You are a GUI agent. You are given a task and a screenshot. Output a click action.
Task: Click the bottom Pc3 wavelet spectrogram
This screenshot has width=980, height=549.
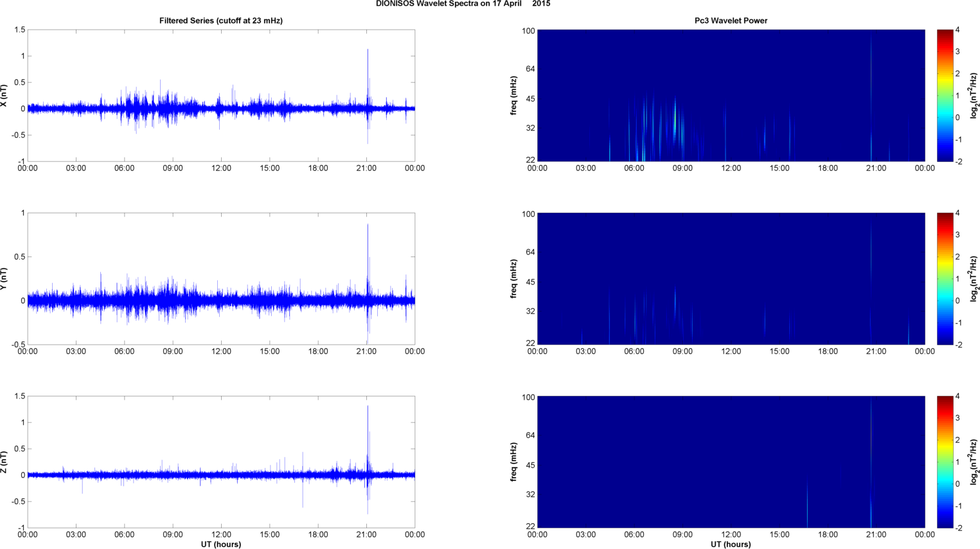[x=731, y=462]
